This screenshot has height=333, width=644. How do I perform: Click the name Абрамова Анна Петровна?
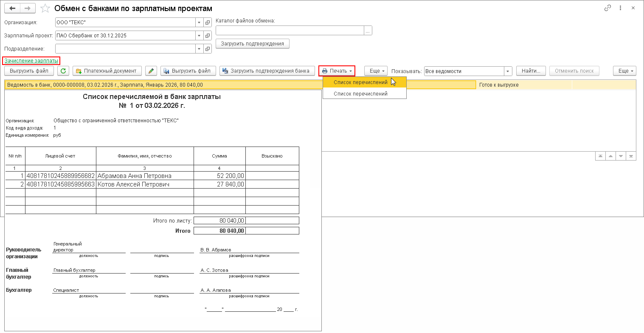pos(135,176)
